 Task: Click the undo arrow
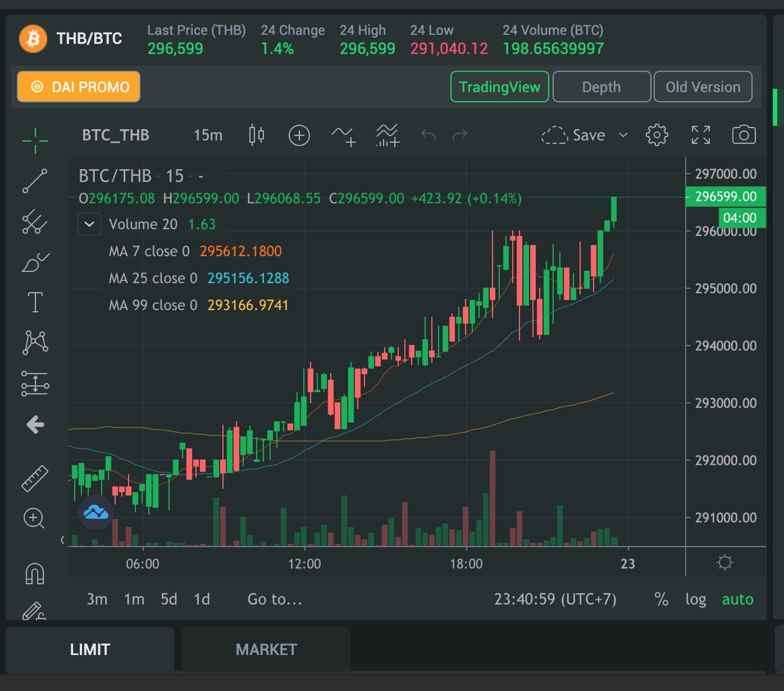coord(428,135)
